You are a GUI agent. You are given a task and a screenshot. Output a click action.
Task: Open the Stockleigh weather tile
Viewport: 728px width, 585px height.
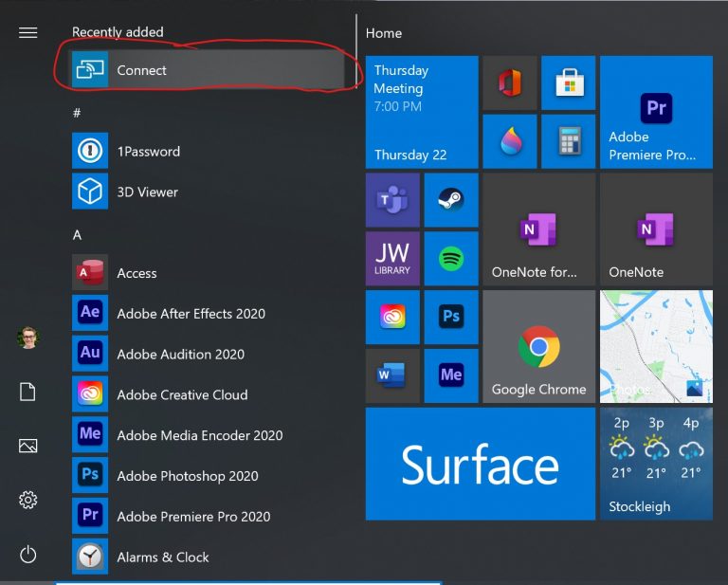coord(656,464)
